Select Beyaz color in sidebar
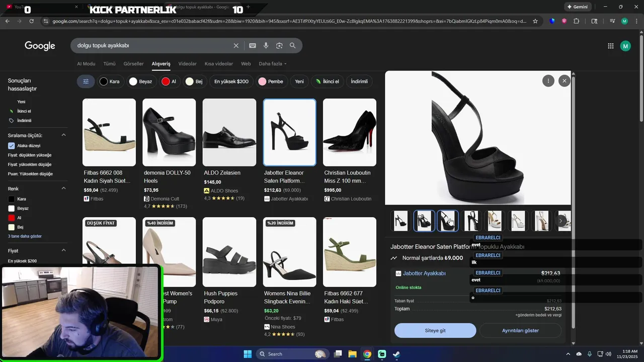This screenshot has width=644, height=362. pyautogui.click(x=19, y=208)
